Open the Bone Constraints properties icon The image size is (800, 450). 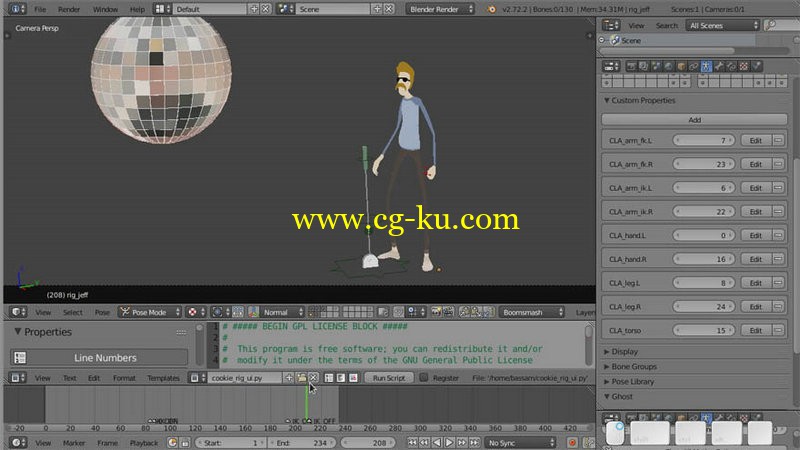[731, 66]
